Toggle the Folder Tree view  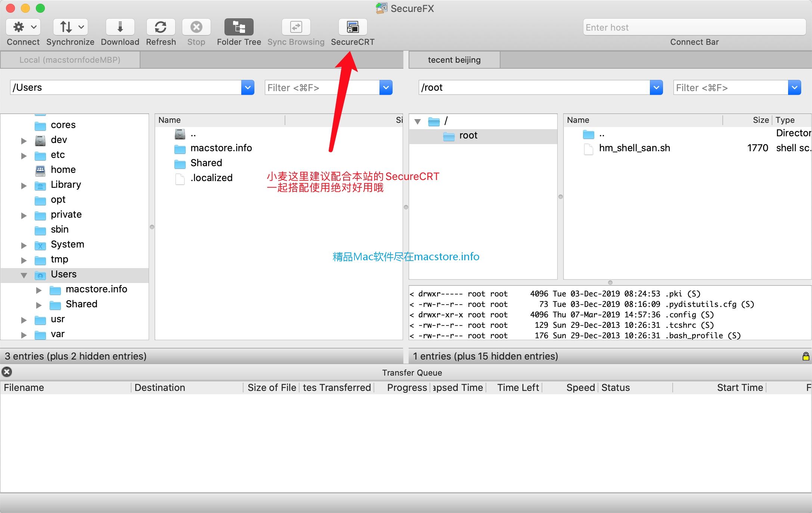(239, 27)
